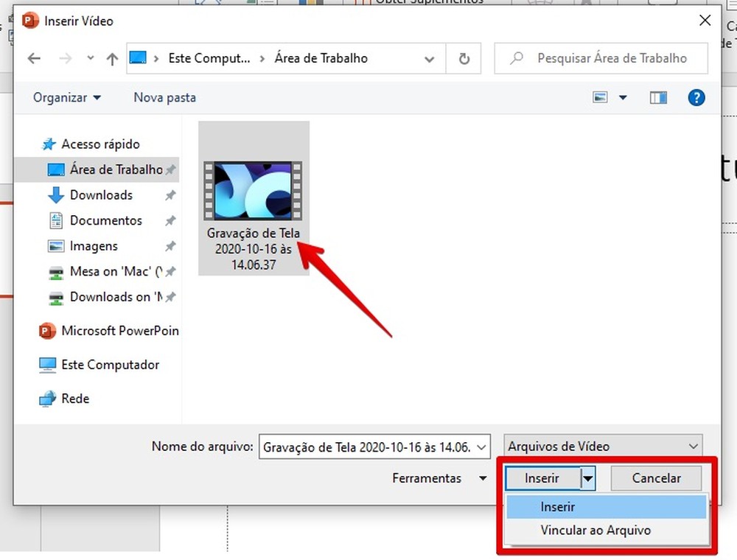Choose Inserir from the open dropdown menu
This screenshot has width=737, height=560.
(557, 506)
